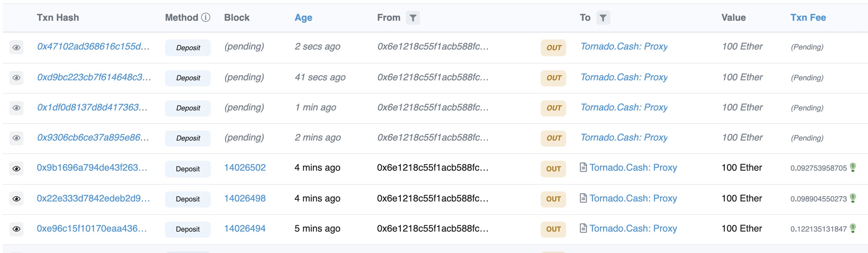Click contract file icon in block 14026502 row
The height and width of the screenshot is (253, 868).
tap(583, 167)
